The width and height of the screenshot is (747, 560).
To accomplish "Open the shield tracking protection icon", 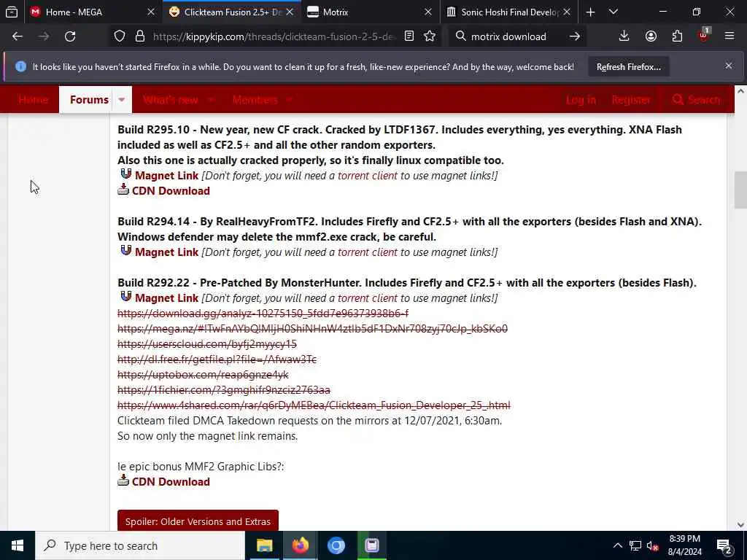I will coord(120,36).
